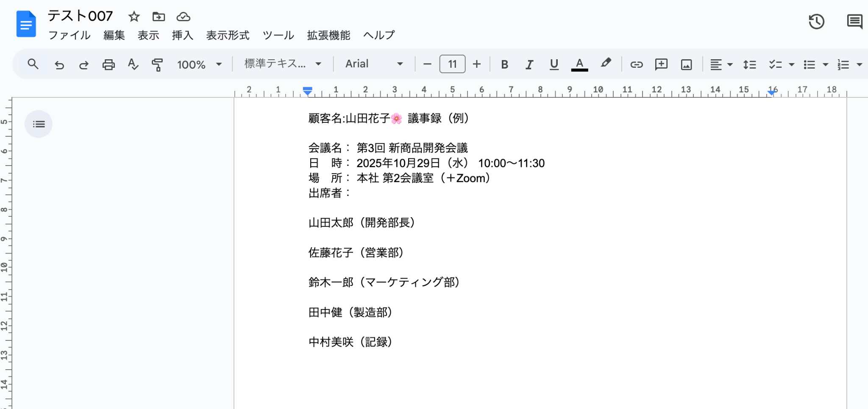Increase font size with plus button
The width and height of the screenshot is (868, 409).
(x=477, y=64)
